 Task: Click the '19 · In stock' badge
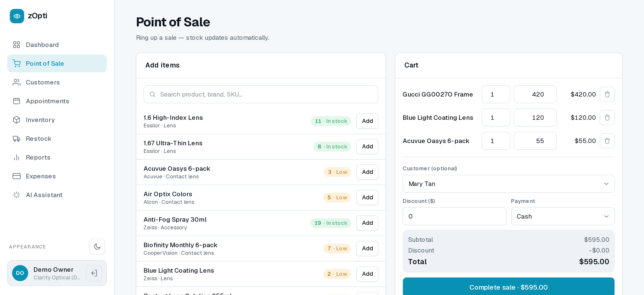coord(330,223)
